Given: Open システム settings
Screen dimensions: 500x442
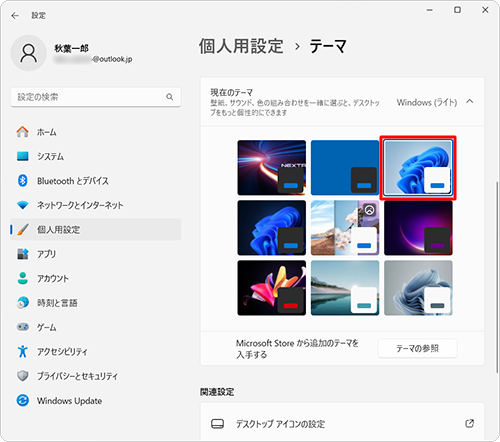Looking at the screenshot, I should click(x=96, y=156).
